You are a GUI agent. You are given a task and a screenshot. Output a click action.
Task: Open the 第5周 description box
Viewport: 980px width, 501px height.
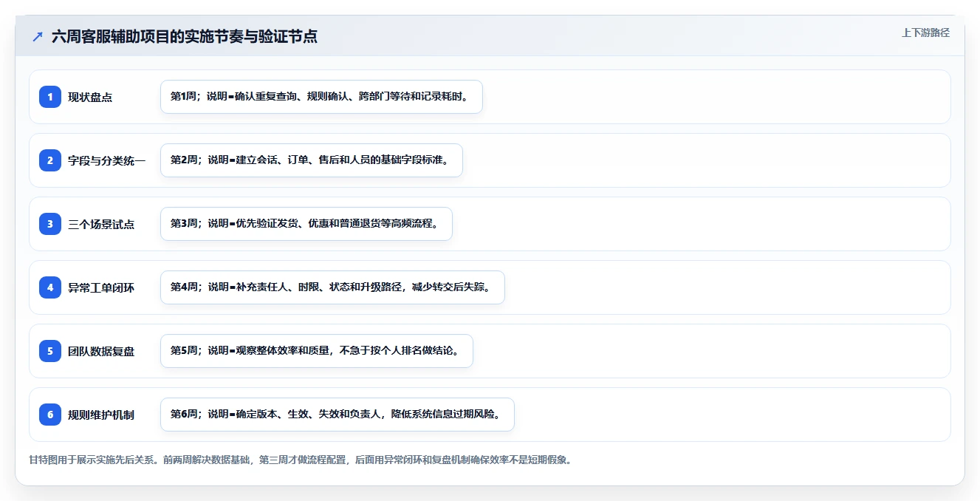[x=317, y=351]
